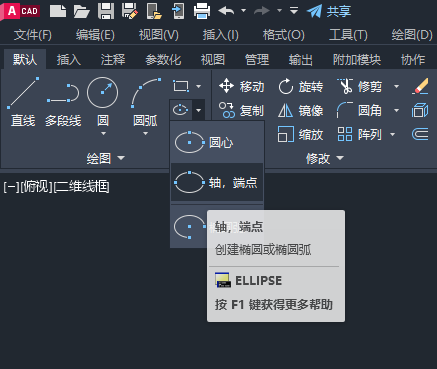Open the 文件(F) menu
Screen dimensions: 437x369
(x=33, y=35)
